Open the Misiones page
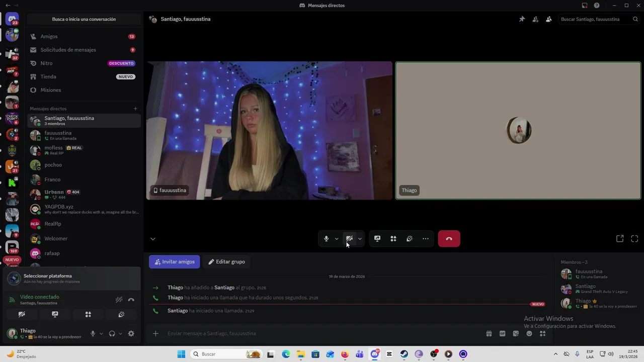Image resolution: width=644 pixels, height=362 pixels. click(x=84, y=90)
